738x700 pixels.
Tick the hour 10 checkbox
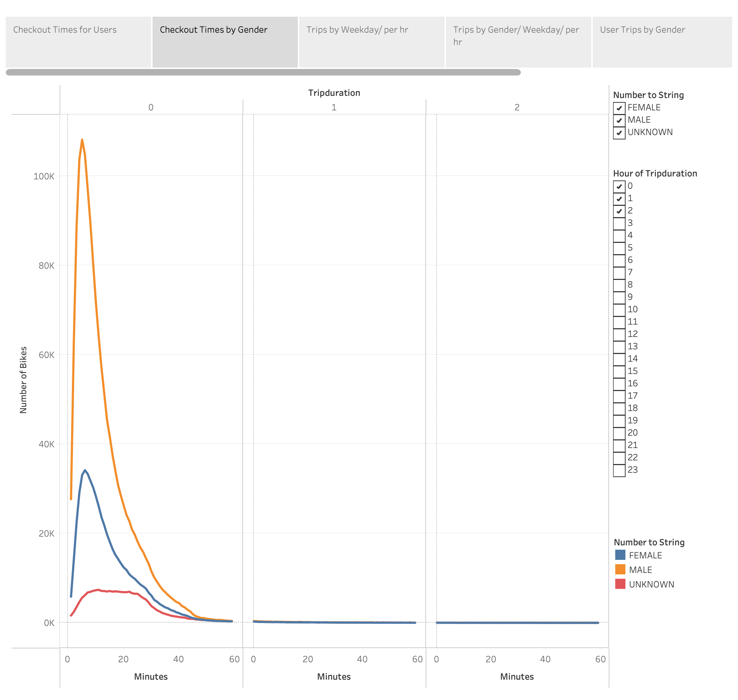click(x=619, y=310)
